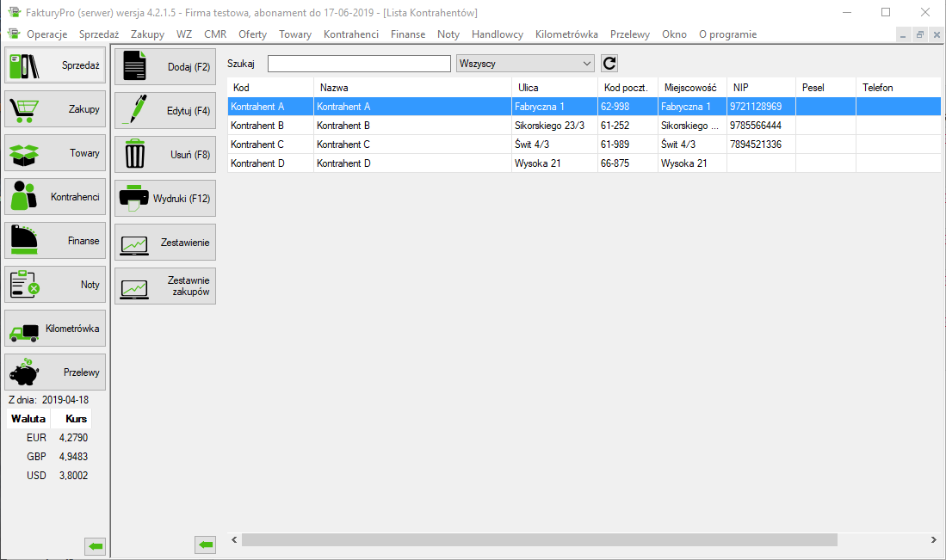Open the Zakupy shopping cart module

pos(55,109)
